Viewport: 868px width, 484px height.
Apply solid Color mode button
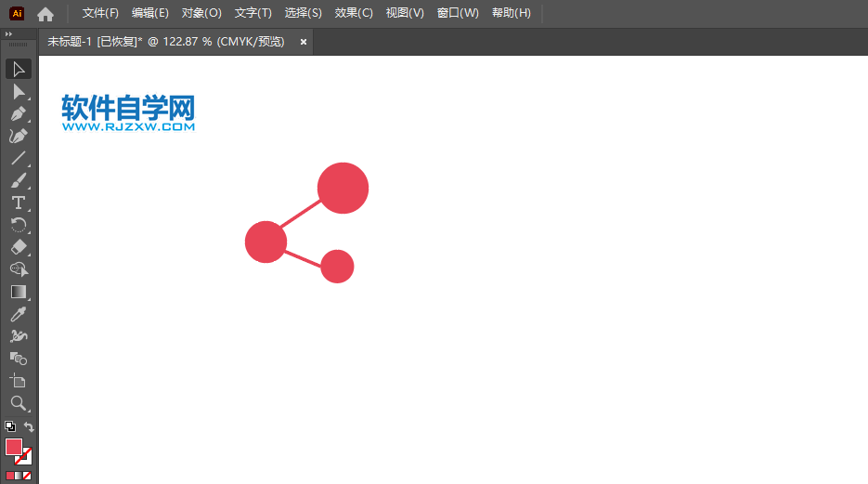(10, 476)
